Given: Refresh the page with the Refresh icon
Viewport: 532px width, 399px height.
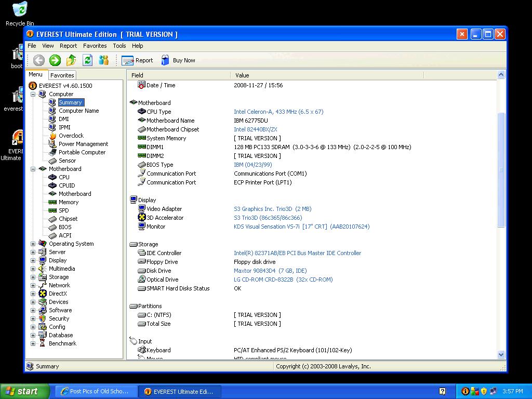Looking at the screenshot, I should (x=87, y=60).
